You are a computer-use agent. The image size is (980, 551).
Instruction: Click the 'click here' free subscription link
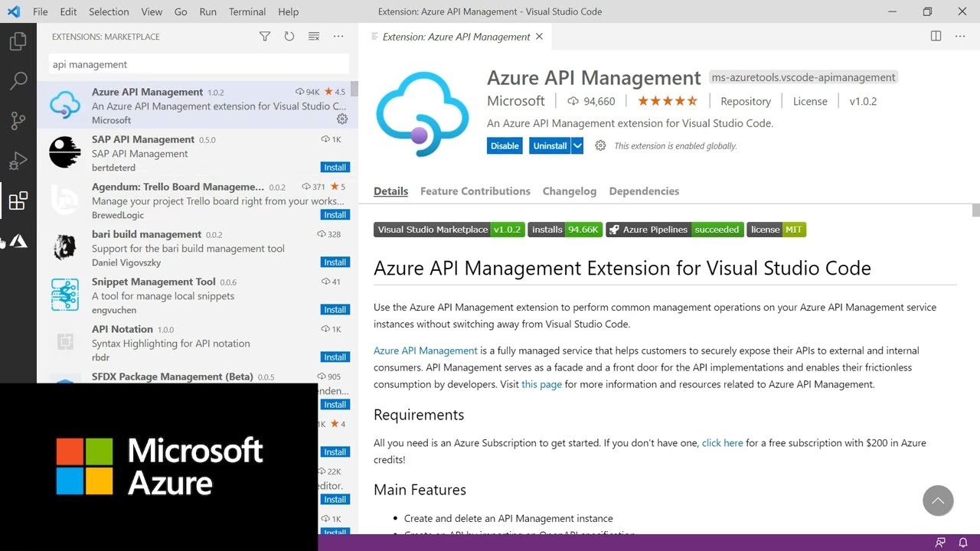(x=723, y=443)
